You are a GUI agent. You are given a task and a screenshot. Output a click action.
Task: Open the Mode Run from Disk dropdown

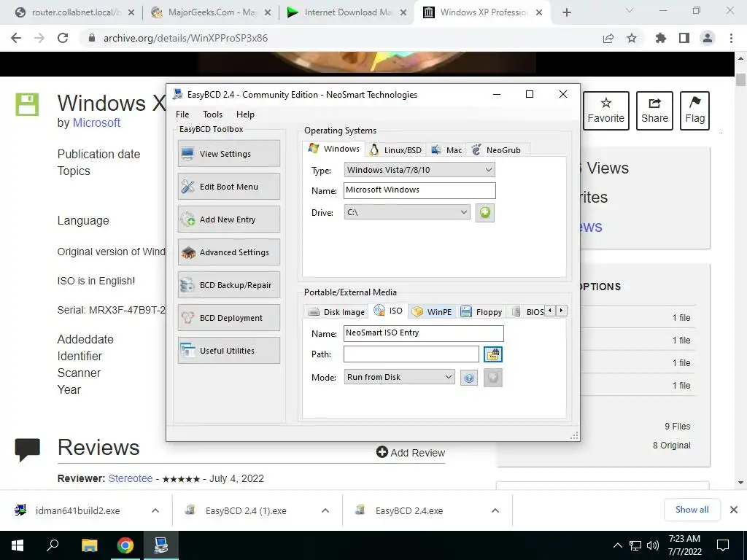point(399,377)
